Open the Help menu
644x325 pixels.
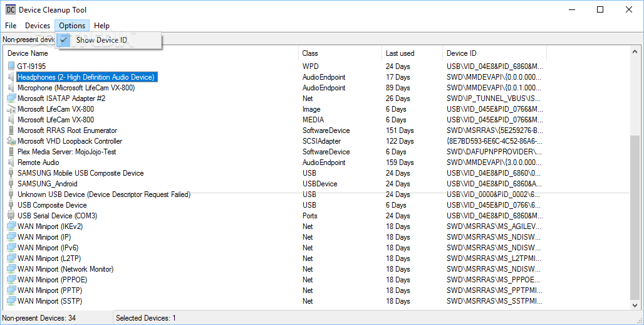click(x=101, y=26)
